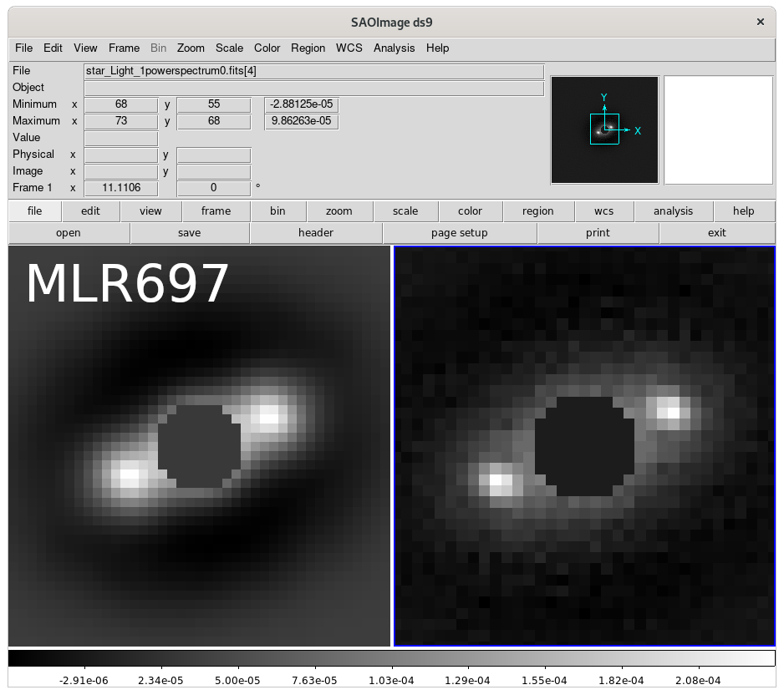Screen dimensions: 784x695
Task: Open the Zoom menu
Action: click(x=191, y=48)
